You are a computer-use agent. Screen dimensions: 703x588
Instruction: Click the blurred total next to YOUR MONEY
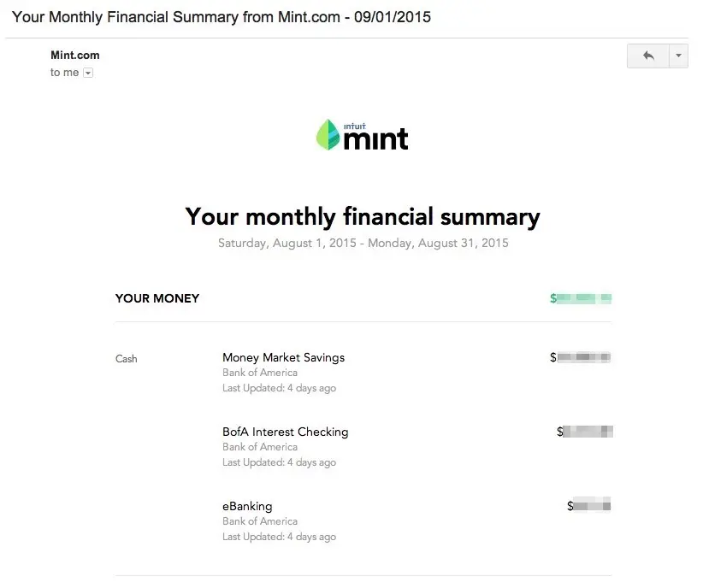click(x=582, y=298)
